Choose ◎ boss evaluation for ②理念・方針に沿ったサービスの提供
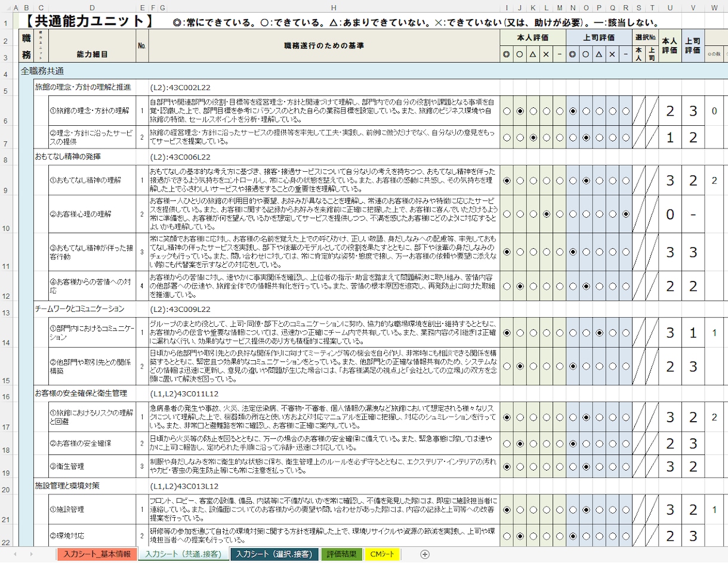The image size is (728, 563). (x=573, y=137)
